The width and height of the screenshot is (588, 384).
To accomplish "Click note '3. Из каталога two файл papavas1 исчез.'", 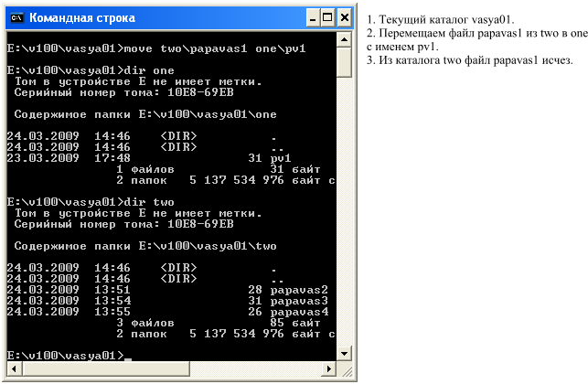I will [470, 60].
